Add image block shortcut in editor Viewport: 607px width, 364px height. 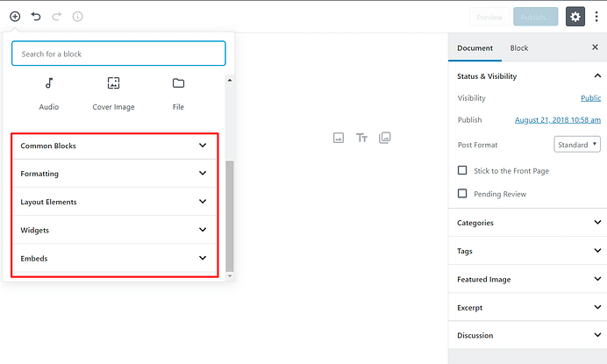coord(339,138)
